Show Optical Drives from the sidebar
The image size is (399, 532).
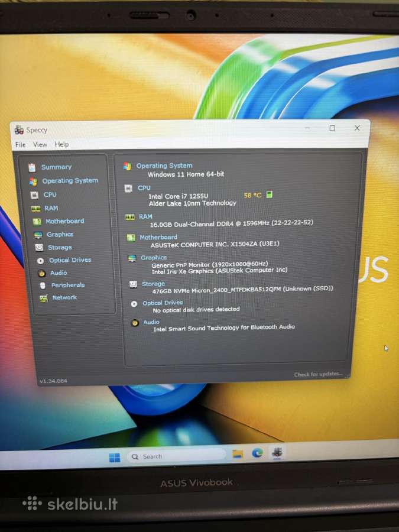pyautogui.click(x=70, y=260)
